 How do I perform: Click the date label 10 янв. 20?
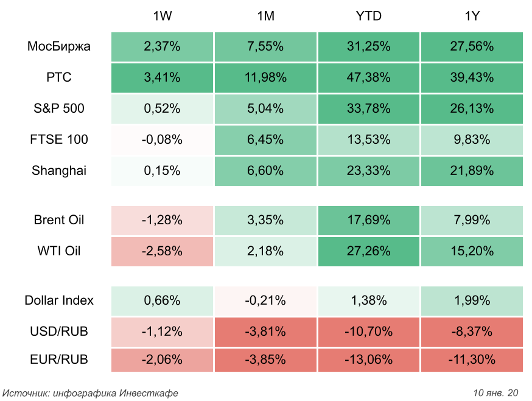pos(495,392)
